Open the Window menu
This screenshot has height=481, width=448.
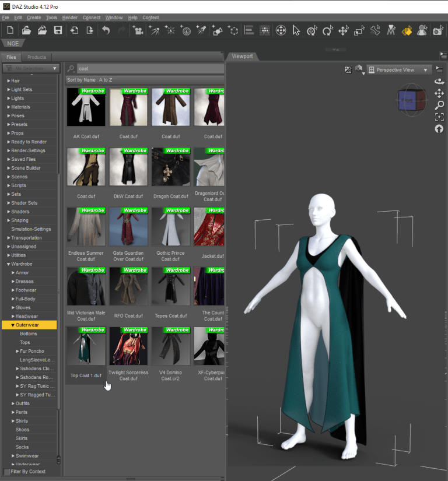(x=114, y=17)
